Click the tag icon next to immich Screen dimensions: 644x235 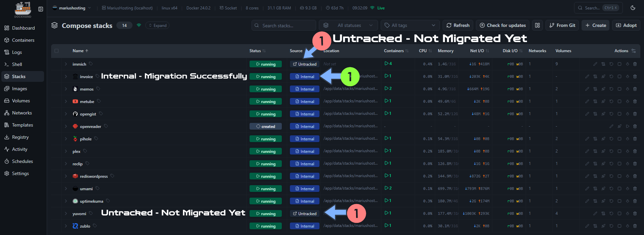pos(91,64)
